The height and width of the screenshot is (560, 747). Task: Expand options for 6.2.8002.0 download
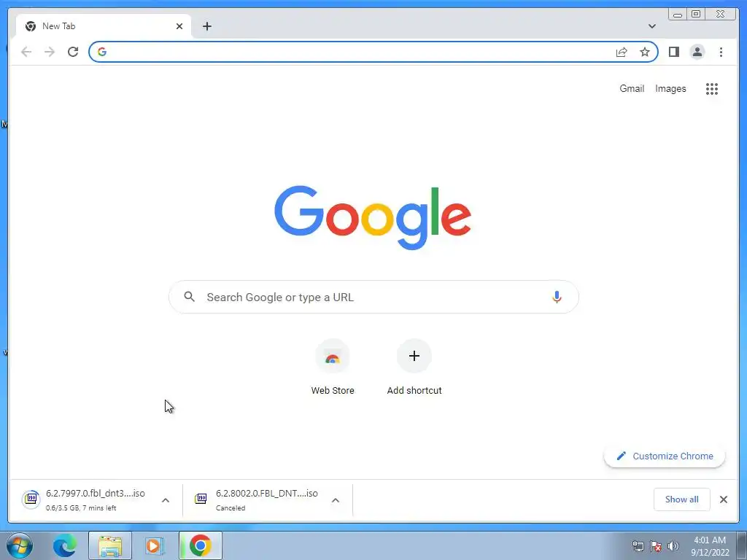tap(336, 500)
